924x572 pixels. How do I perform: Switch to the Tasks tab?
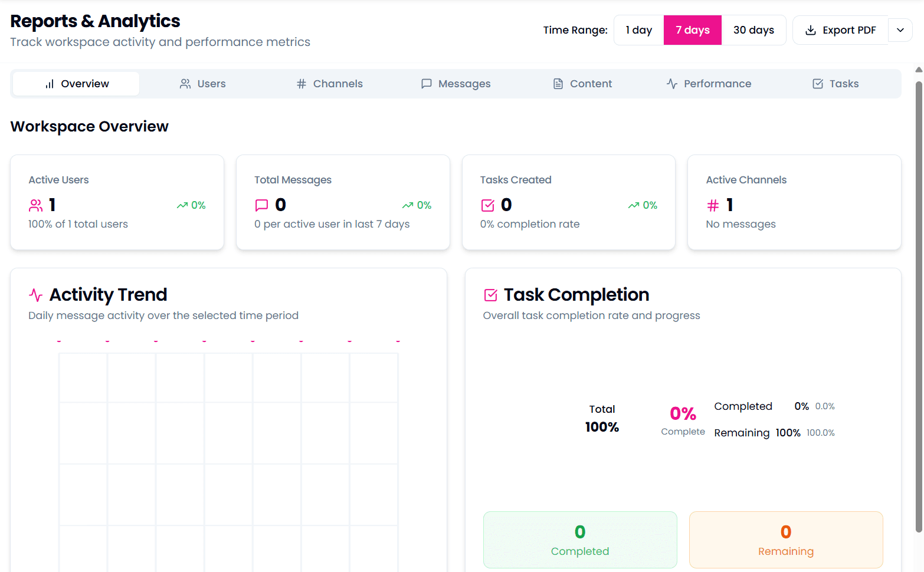click(x=835, y=83)
